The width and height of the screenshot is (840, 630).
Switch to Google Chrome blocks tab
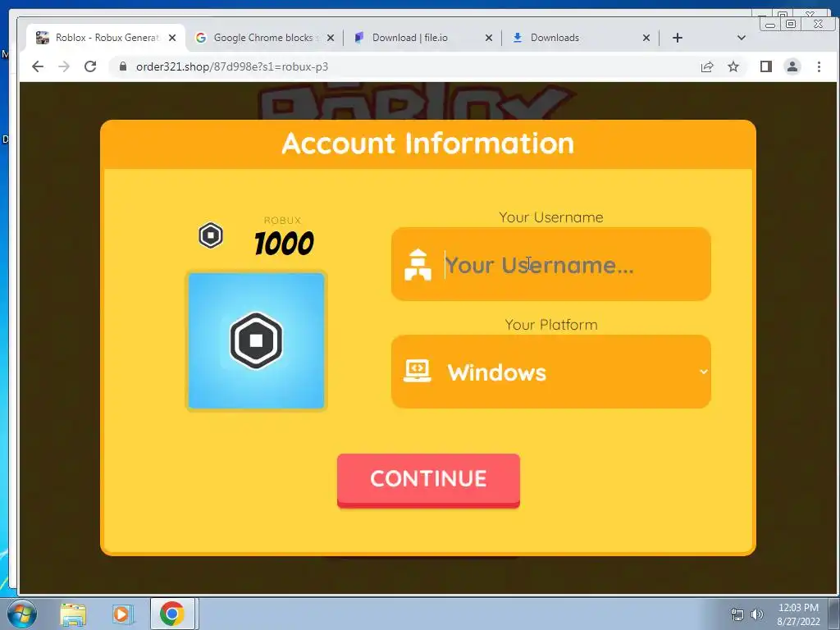click(x=265, y=38)
